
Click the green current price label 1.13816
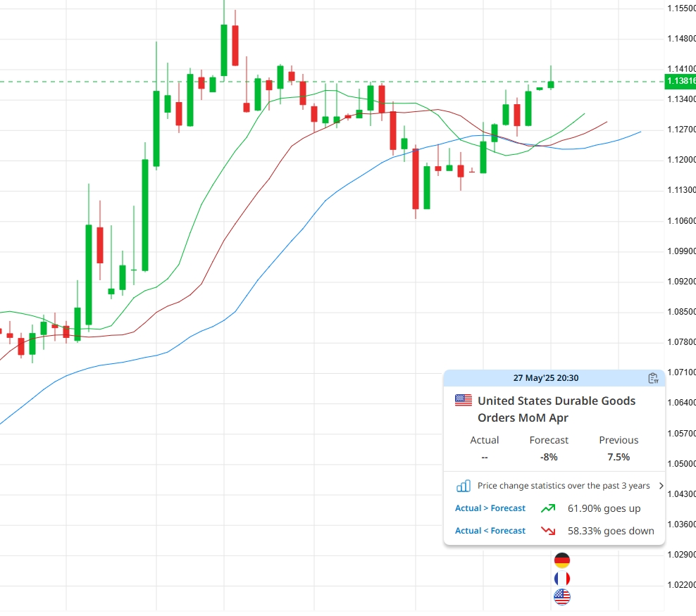point(680,82)
